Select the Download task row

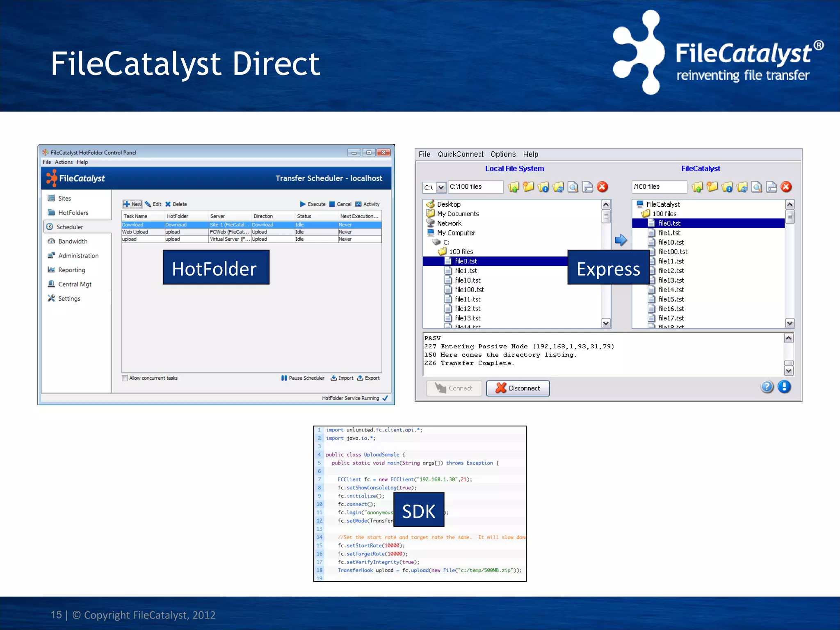tap(251, 225)
